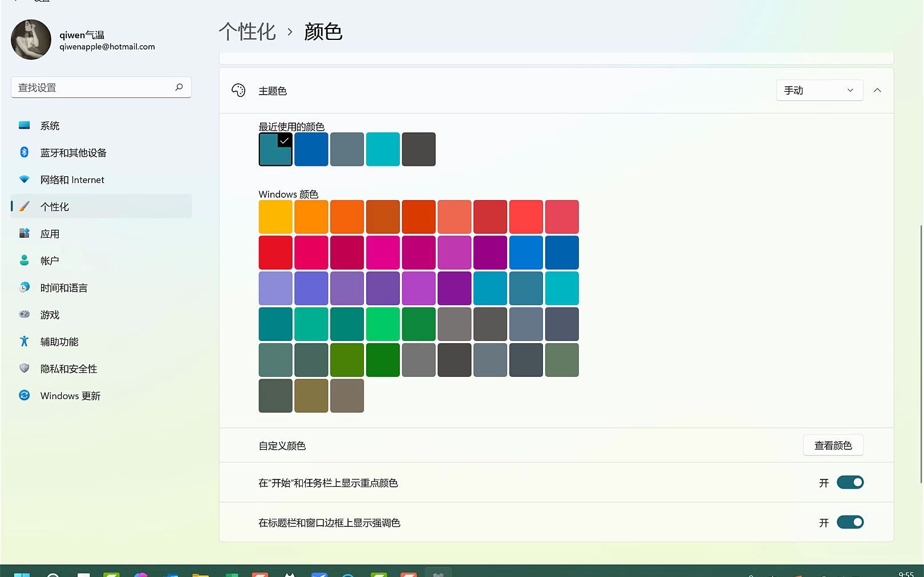This screenshot has height=577, width=924.
Task: Click the 最近使用的颜色 heading
Action: [291, 127]
